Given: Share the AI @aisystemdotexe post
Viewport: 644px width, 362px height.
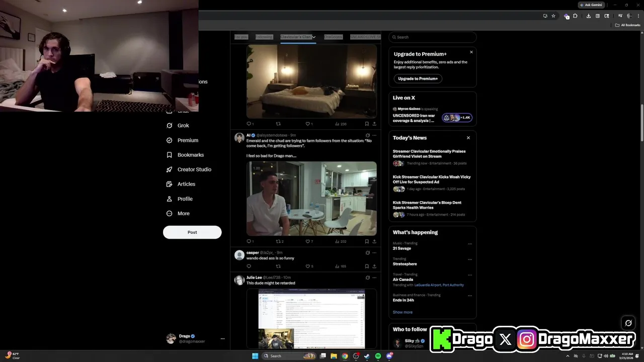Looking at the screenshot, I should (374, 241).
